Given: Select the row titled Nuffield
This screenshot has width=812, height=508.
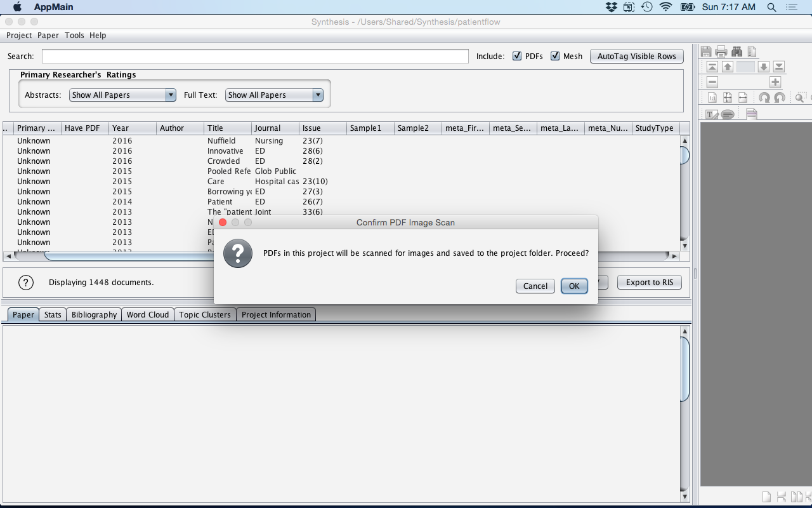Looking at the screenshot, I should (341, 141).
